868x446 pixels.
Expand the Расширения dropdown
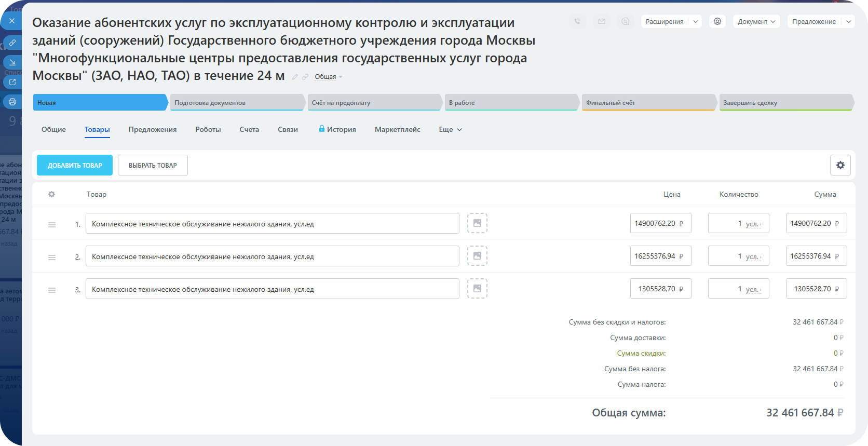coord(695,21)
